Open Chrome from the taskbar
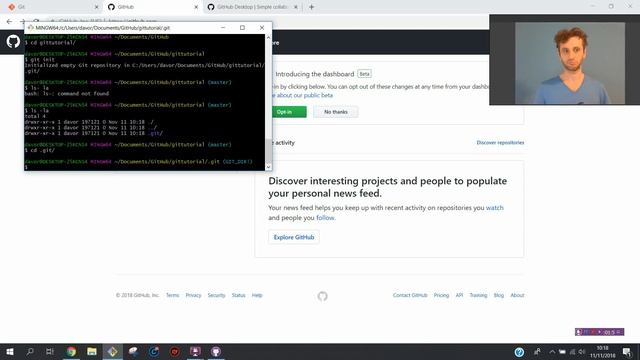This screenshot has height=360, width=640. pos(71,351)
